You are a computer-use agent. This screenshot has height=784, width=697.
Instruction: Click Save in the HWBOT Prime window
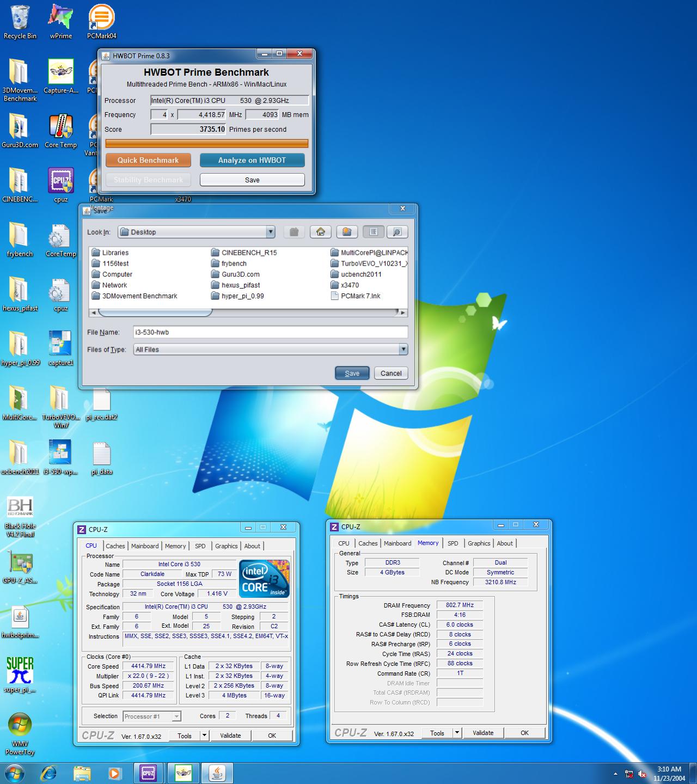pos(252,180)
